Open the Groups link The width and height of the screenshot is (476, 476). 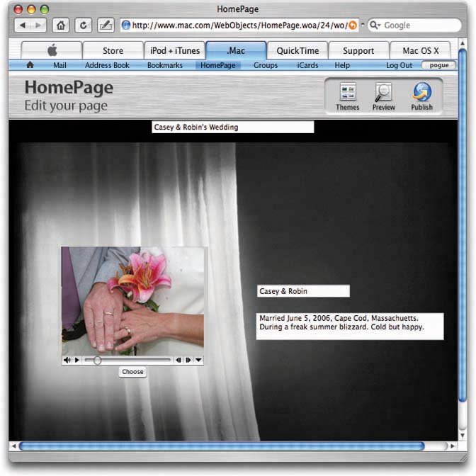(266, 65)
